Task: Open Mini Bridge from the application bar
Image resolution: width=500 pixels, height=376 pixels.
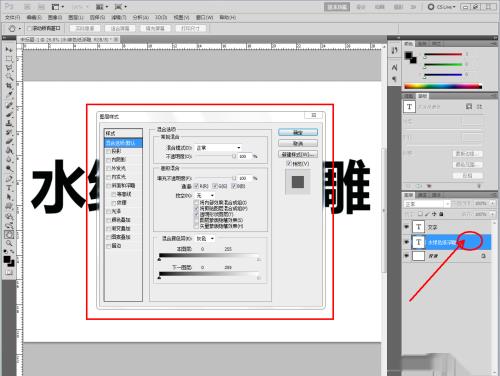Action: (x=41, y=7)
